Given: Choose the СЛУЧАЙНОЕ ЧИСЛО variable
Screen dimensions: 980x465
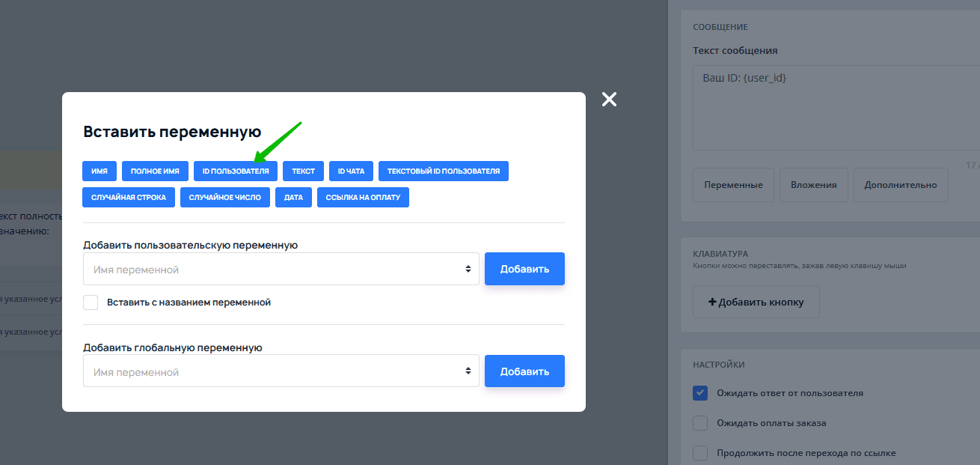Looking at the screenshot, I should [224, 198].
